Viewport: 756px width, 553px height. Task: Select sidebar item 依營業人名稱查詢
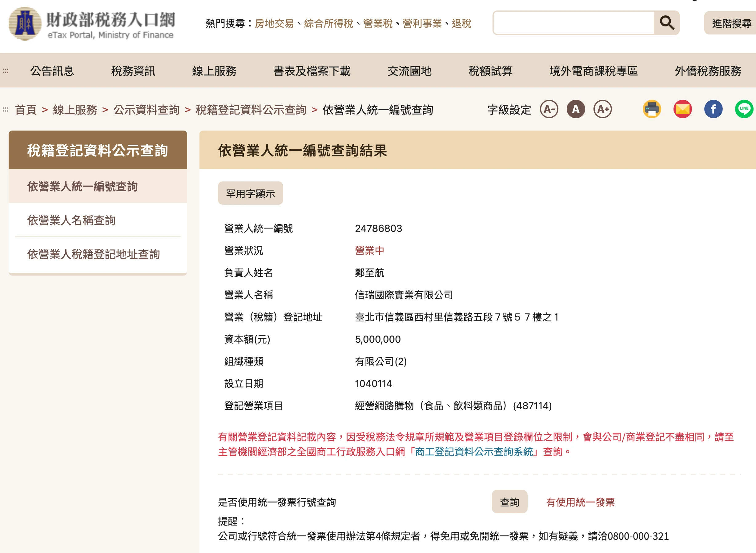click(x=98, y=220)
